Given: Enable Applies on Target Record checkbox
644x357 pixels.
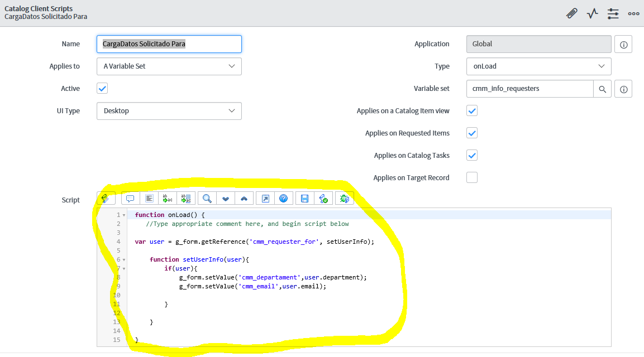Looking at the screenshot, I should click(472, 178).
